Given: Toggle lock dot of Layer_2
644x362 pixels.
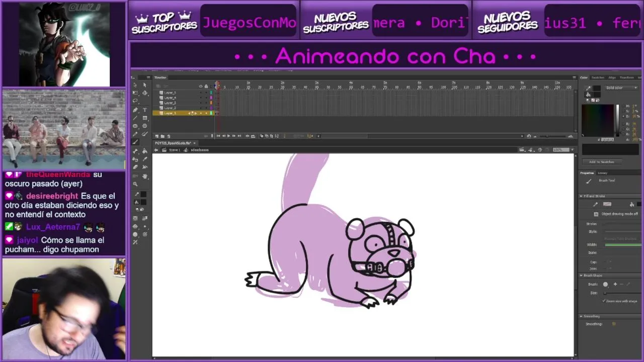Looking at the screenshot, I should [x=206, y=108].
